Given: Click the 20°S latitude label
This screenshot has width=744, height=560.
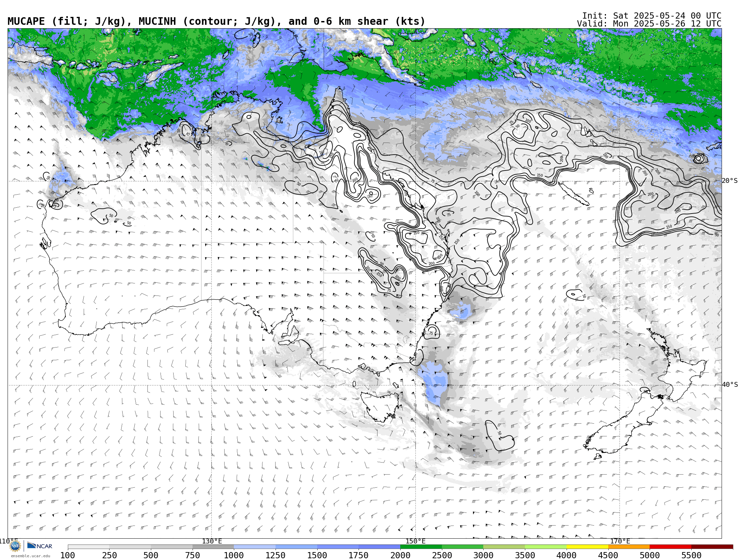Looking at the screenshot, I should [730, 181].
